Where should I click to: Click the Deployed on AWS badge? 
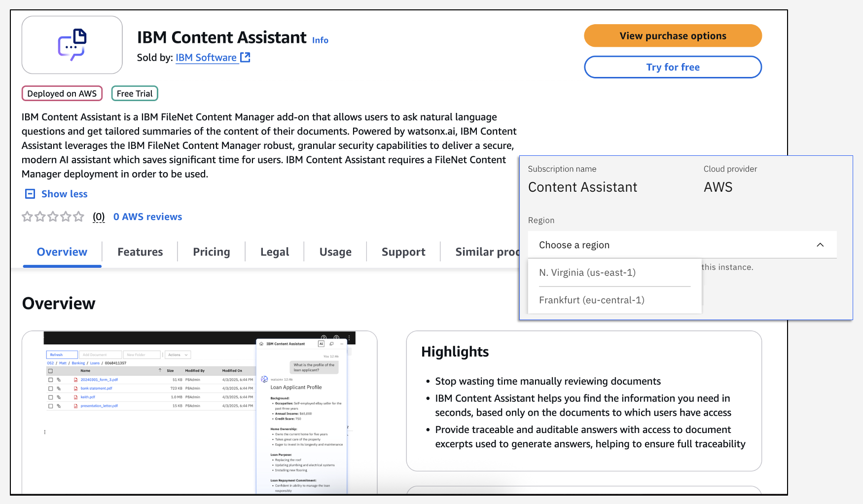(x=62, y=94)
